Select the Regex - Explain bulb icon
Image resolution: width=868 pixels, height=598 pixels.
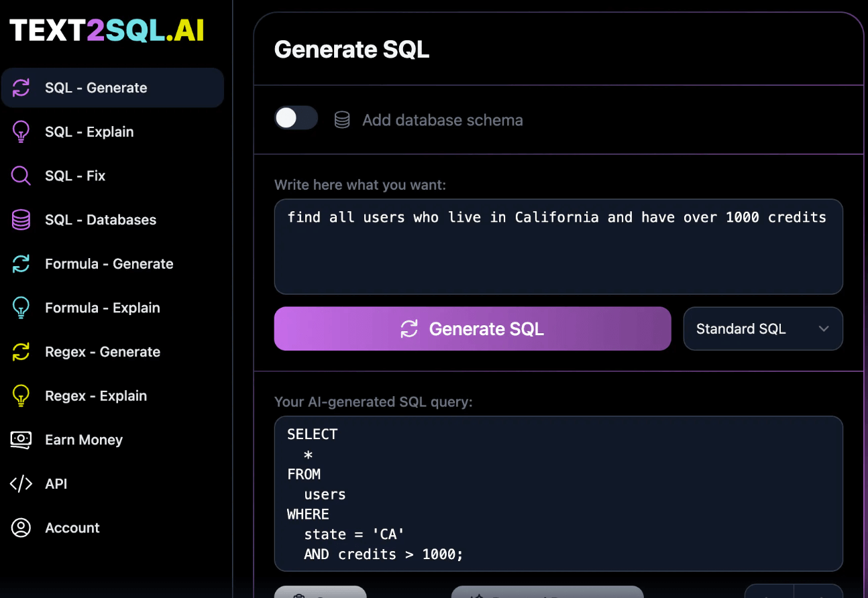tap(20, 396)
